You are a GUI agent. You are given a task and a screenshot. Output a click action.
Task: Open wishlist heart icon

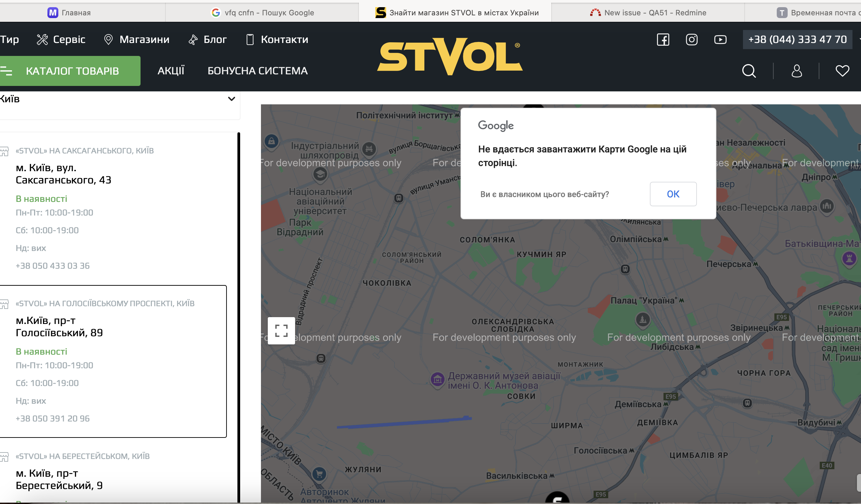point(842,71)
